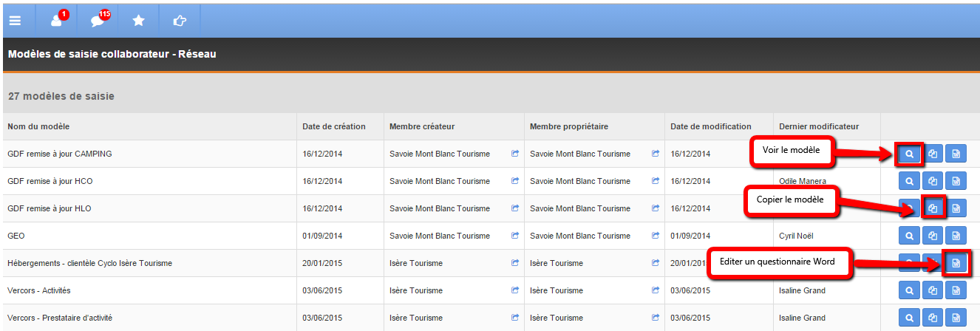This screenshot has height=331, width=980.
Task: Copy the Vercors - Activités model
Action: [933, 290]
